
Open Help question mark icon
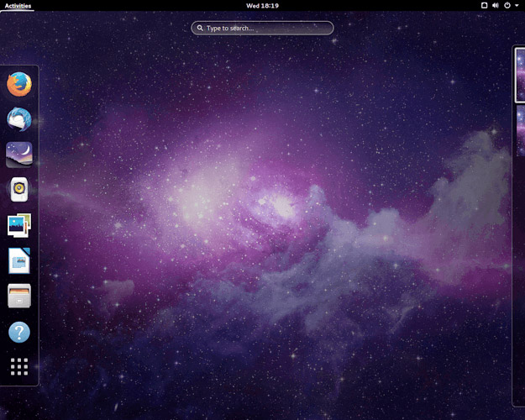[x=19, y=332]
